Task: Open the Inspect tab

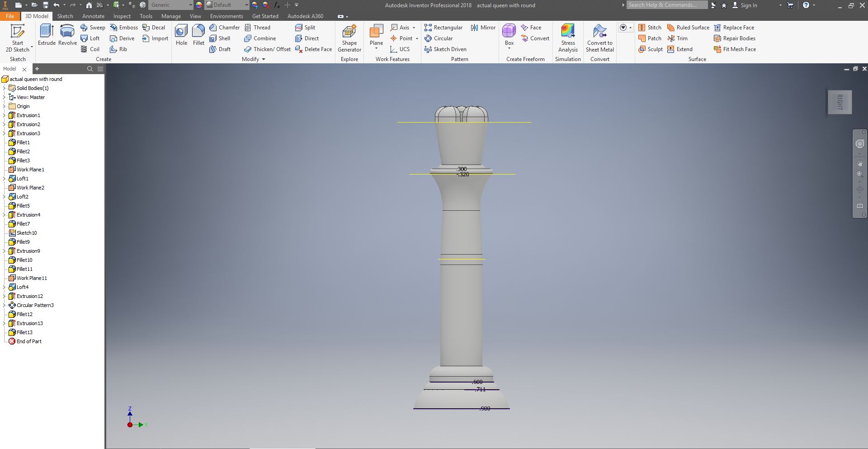Action: coord(122,16)
